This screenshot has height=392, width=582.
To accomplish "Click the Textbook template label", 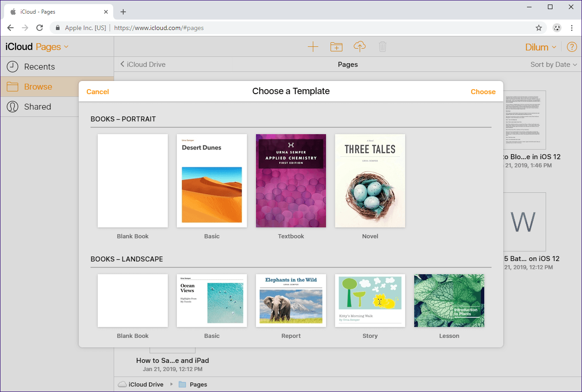I will pos(291,236).
